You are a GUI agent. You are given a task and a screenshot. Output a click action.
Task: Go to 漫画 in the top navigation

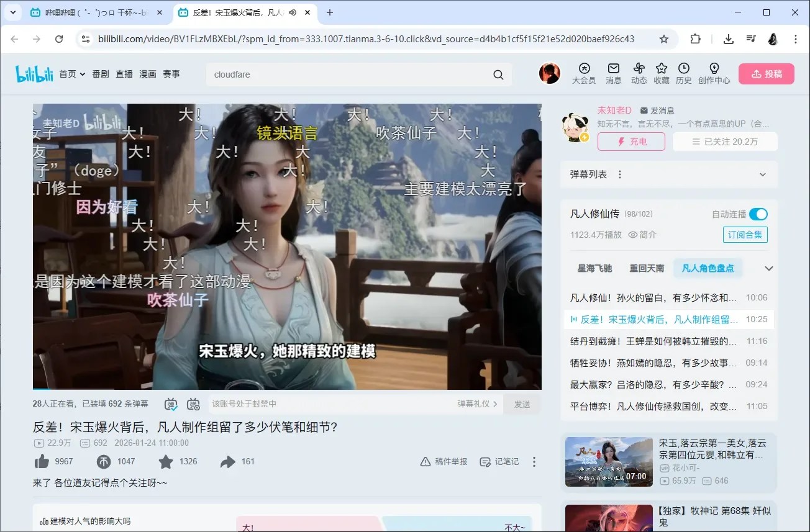pos(148,74)
